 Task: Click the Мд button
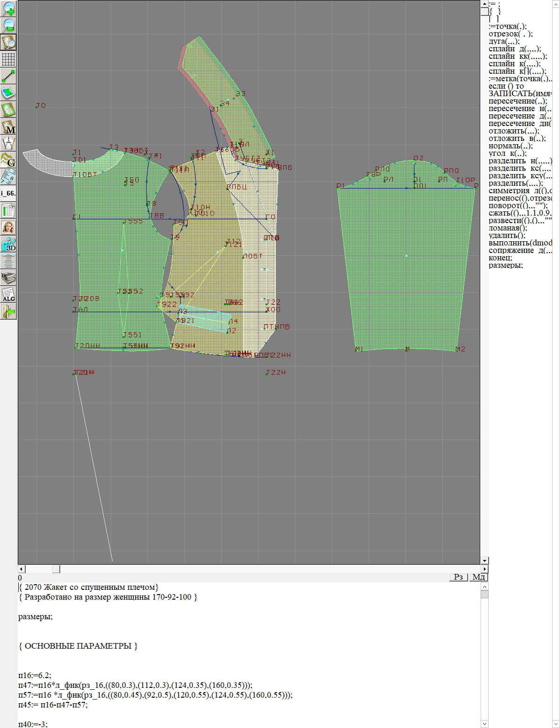(x=478, y=577)
